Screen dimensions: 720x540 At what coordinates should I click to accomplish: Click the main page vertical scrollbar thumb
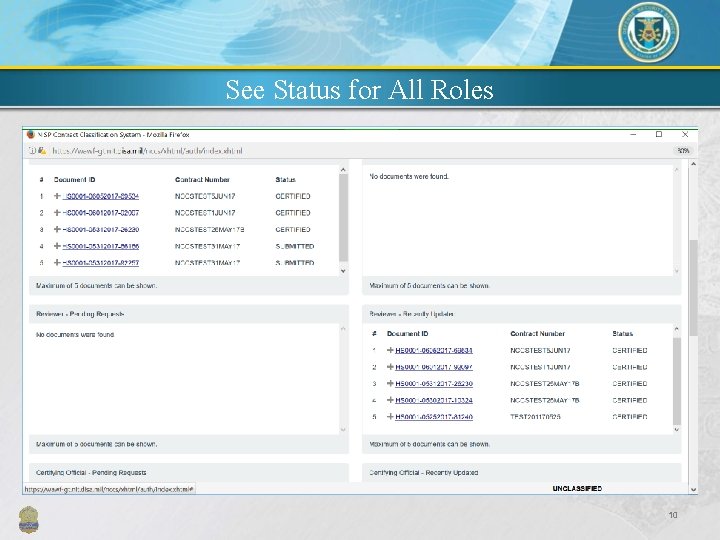(693, 288)
